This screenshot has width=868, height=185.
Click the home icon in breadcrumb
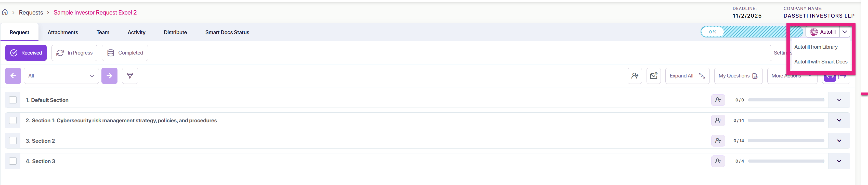pyautogui.click(x=5, y=12)
